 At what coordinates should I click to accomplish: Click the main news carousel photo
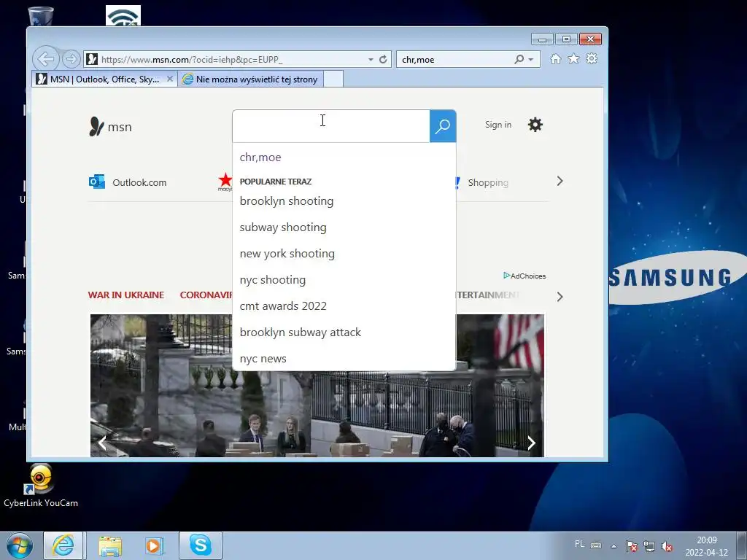317,413
